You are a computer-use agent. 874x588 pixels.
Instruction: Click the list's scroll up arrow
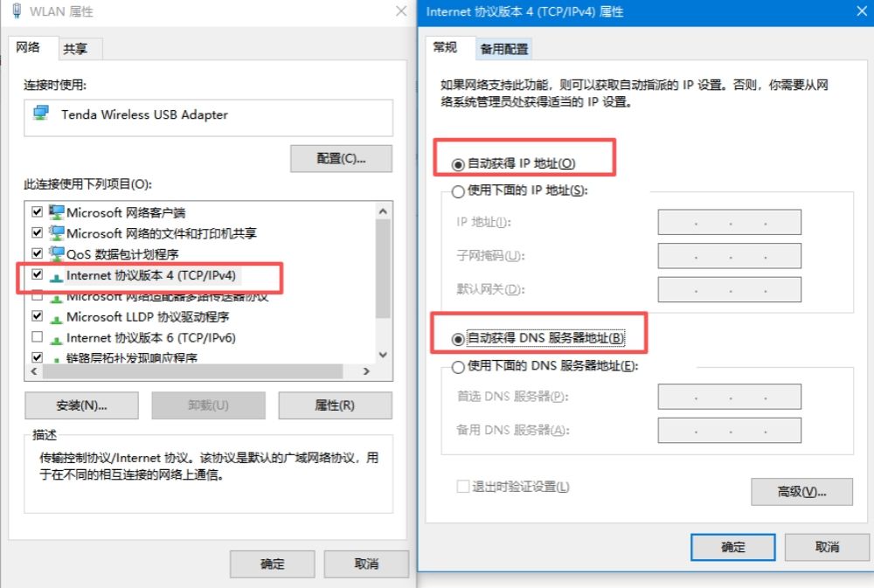click(x=383, y=211)
